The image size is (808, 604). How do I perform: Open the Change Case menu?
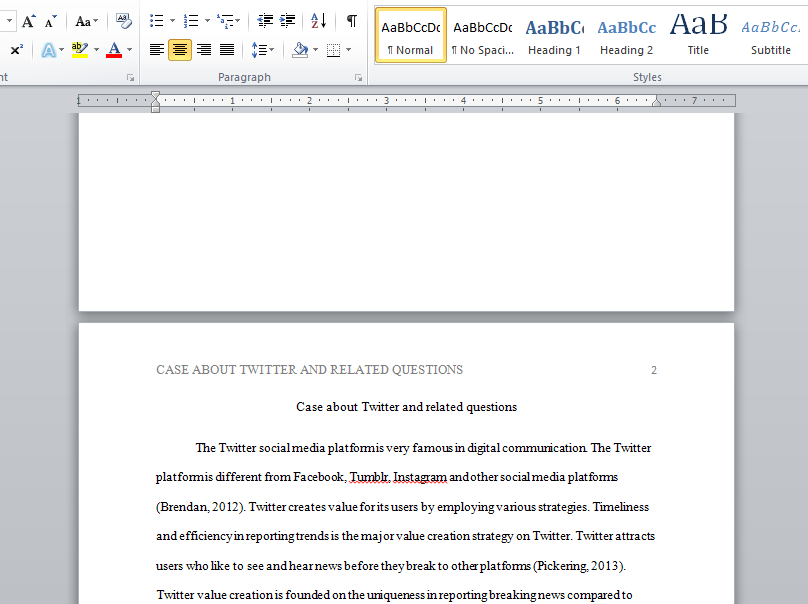tap(86, 21)
